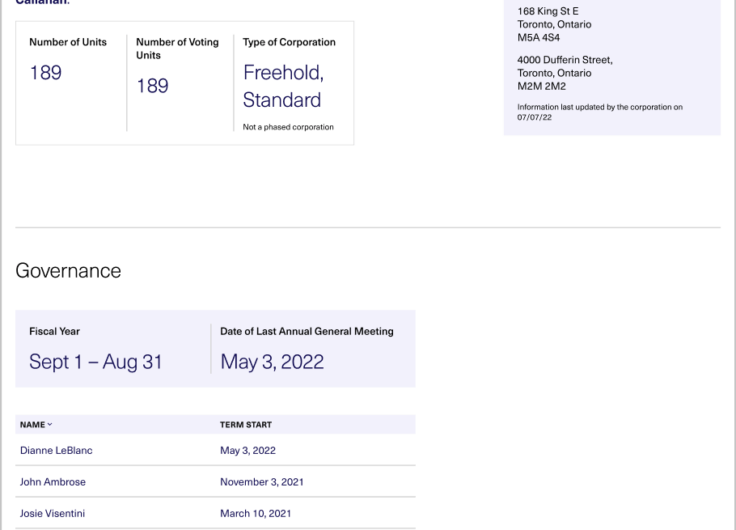The height and width of the screenshot is (530, 736).
Task: Click the Number of Voting Units value
Action: pos(152,86)
